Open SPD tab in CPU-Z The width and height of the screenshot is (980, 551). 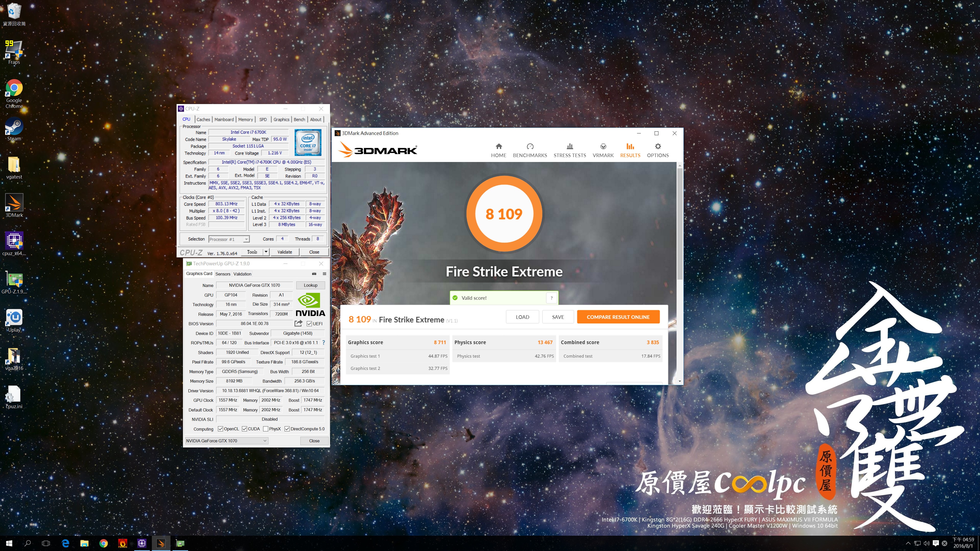[x=263, y=119]
